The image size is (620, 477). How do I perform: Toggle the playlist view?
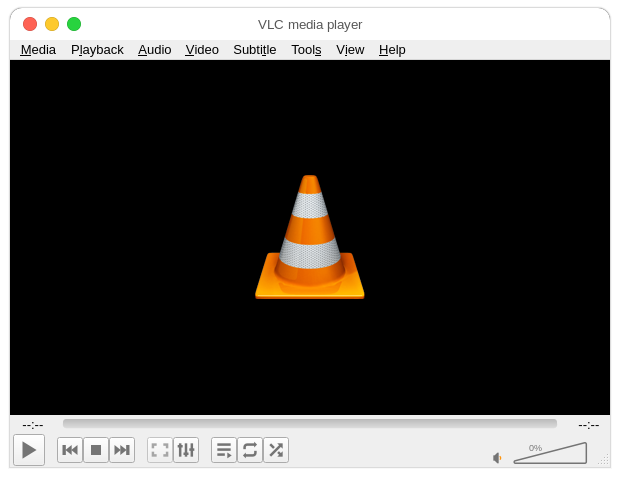click(224, 450)
